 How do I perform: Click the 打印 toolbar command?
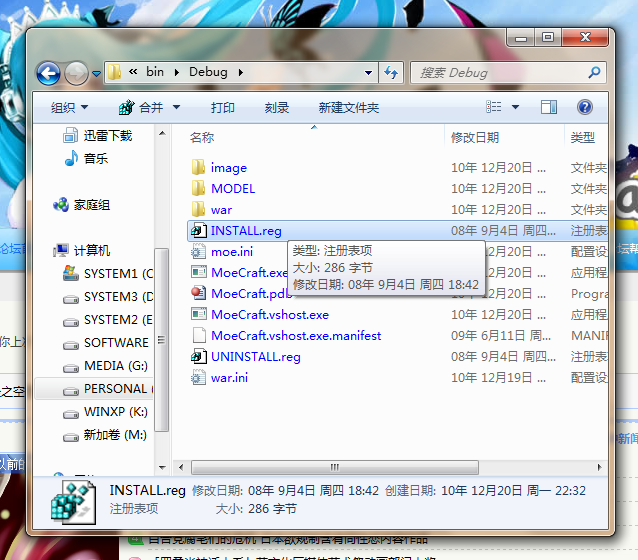click(223, 108)
